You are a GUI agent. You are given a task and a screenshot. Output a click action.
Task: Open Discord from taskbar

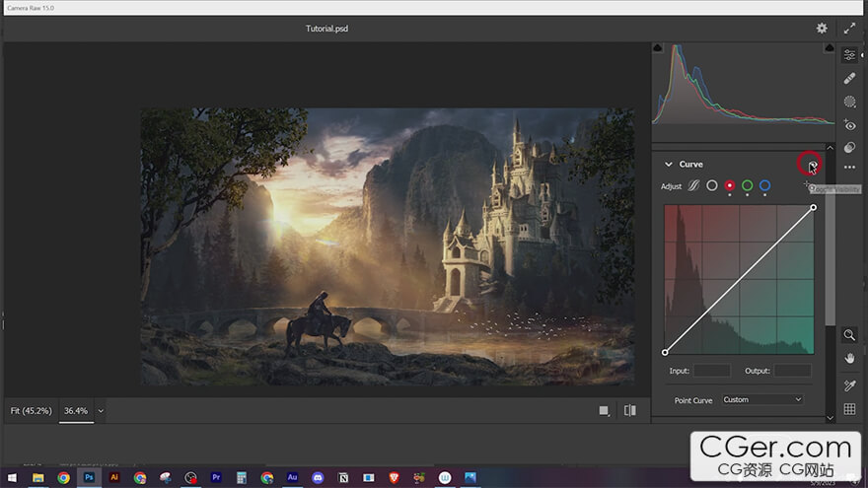pos(318,477)
